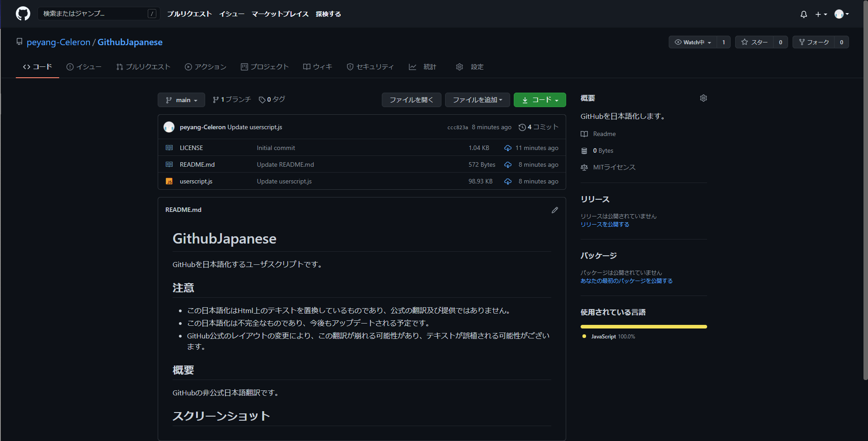Click 探検する in the top navigation
Image resolution: width=868 pixels, height=441 pixels.
click(328, 14)
